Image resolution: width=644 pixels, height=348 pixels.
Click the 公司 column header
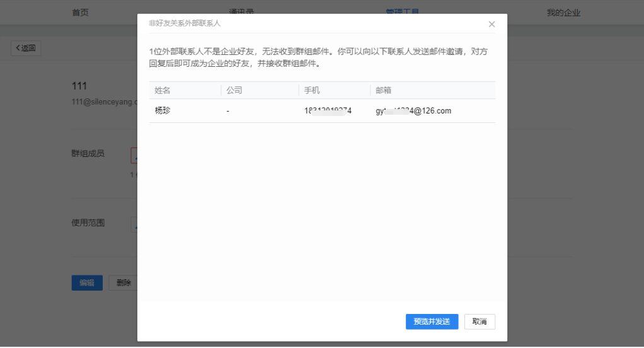click(x=234, y=90)
